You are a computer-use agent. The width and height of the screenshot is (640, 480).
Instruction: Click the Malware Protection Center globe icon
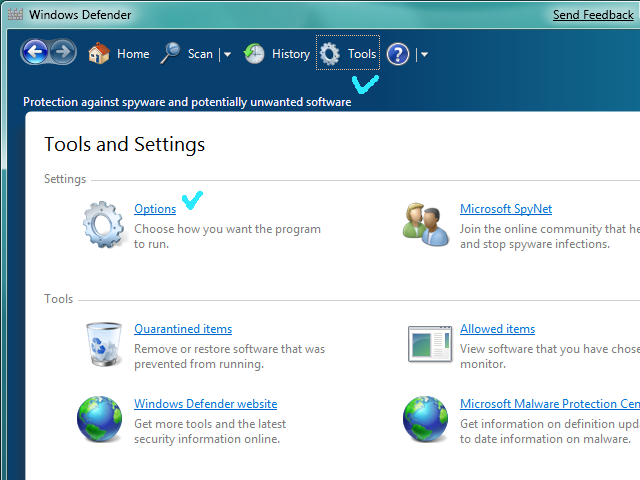pyautogui.click(x=425, y=419)
